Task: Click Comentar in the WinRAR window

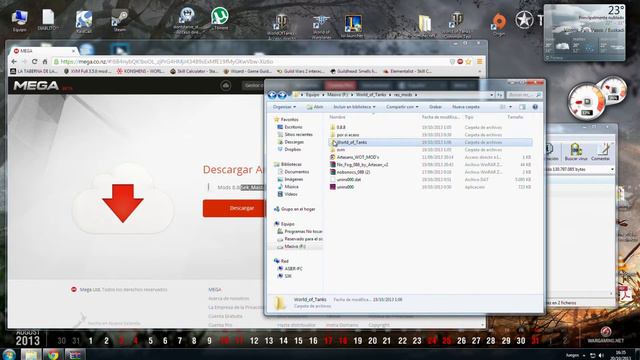Action: click(x=600, y=152)
